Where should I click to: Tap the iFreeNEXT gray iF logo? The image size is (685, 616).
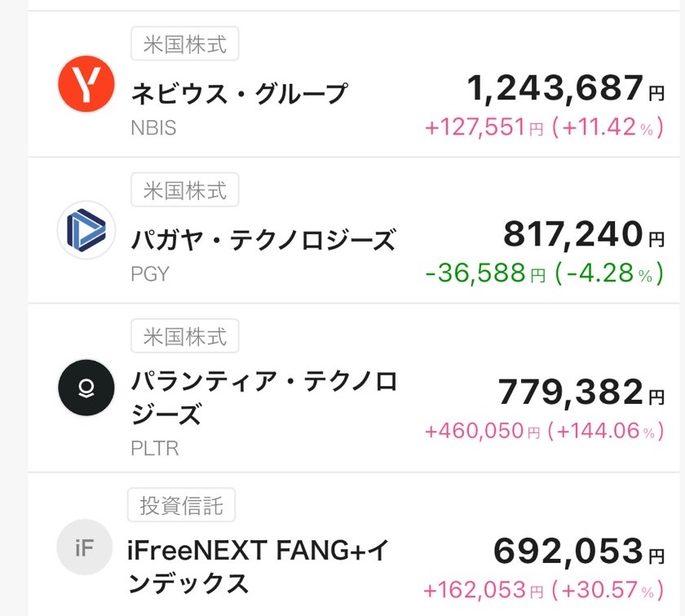coord(85,547)
